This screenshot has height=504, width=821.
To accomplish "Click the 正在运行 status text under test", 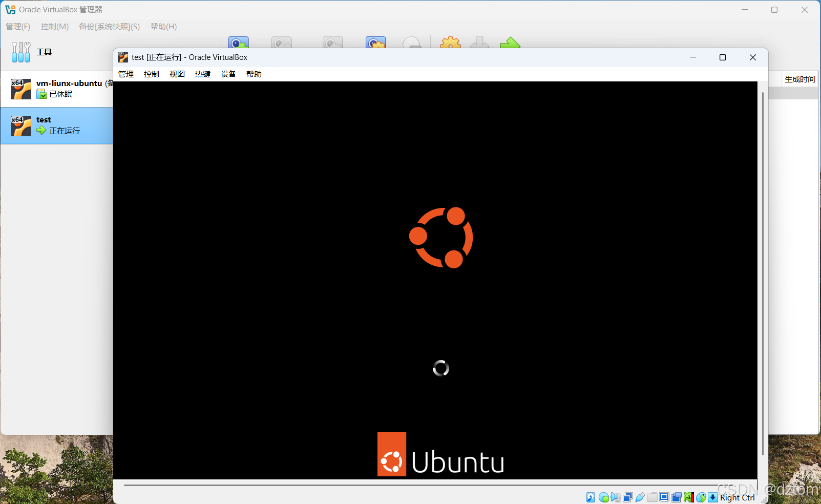I will [65, 131].
